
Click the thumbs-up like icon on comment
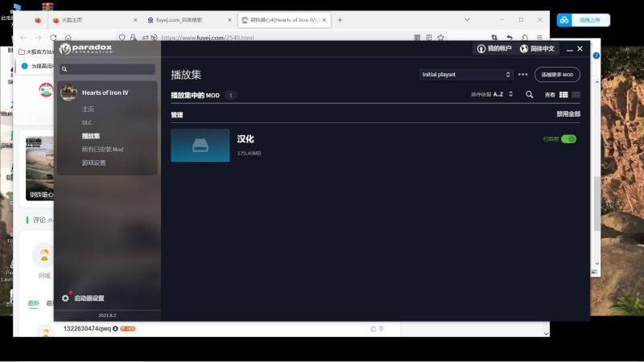(x=373, y=329)
